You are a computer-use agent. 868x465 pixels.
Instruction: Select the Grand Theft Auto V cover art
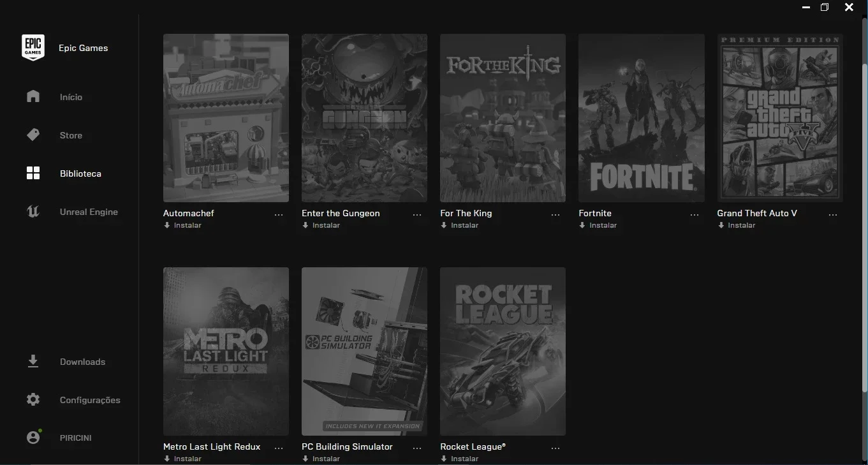point(780,118)
